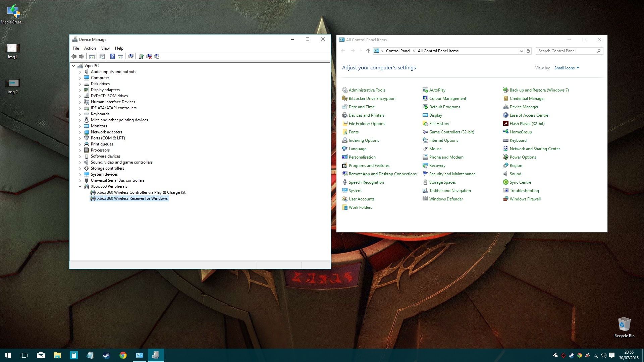644x362 pixels.
Task: Click Control Panel in the breadcrumb path
Action: [398, 51]
